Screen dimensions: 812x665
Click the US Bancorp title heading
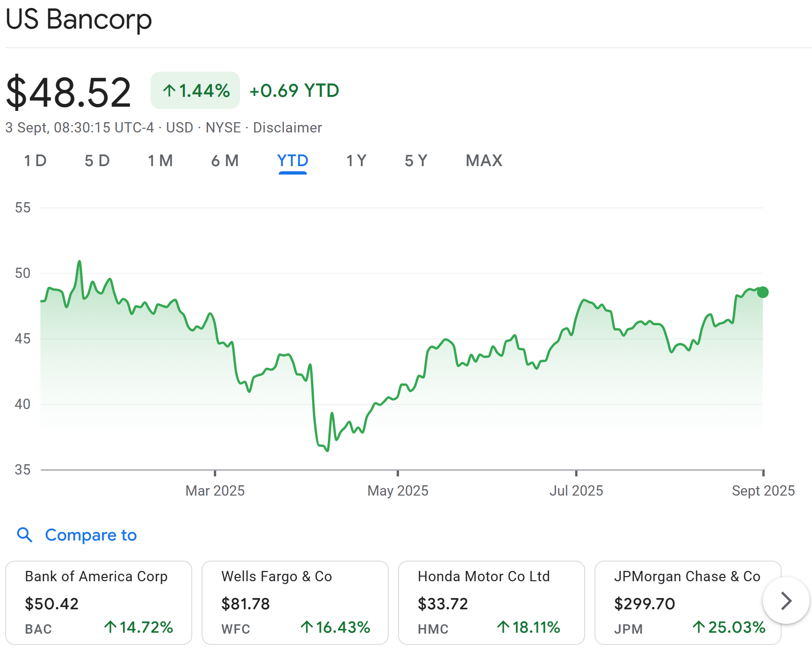pos(79,20)
